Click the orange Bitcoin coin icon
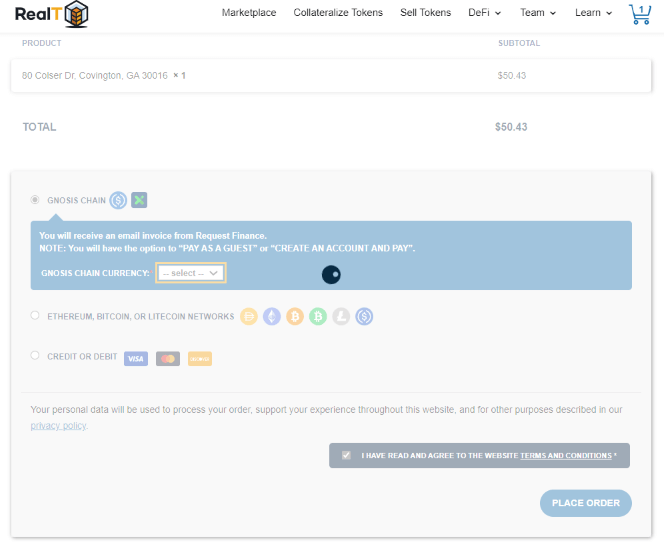This screenshot has height=559, width=664. [295, 316]
